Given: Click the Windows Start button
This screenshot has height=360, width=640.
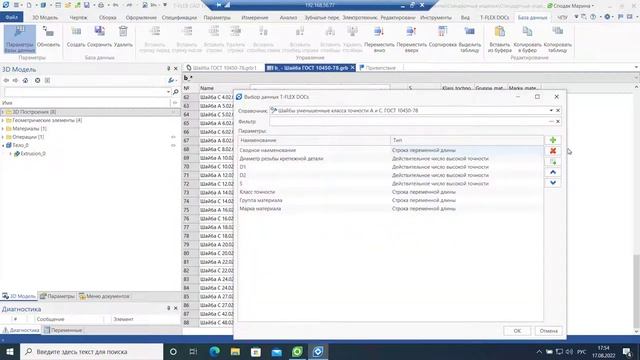Looking at the screenshot, I should click(9, 351).
